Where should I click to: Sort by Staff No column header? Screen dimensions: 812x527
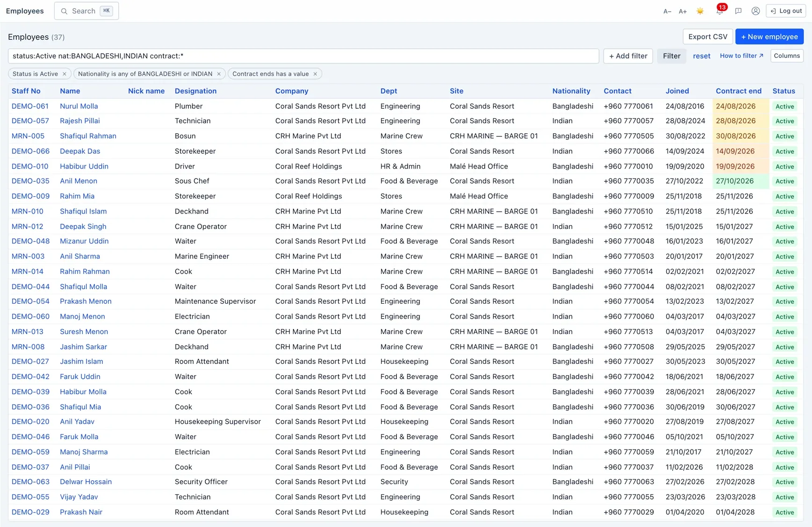click(26, 91)
